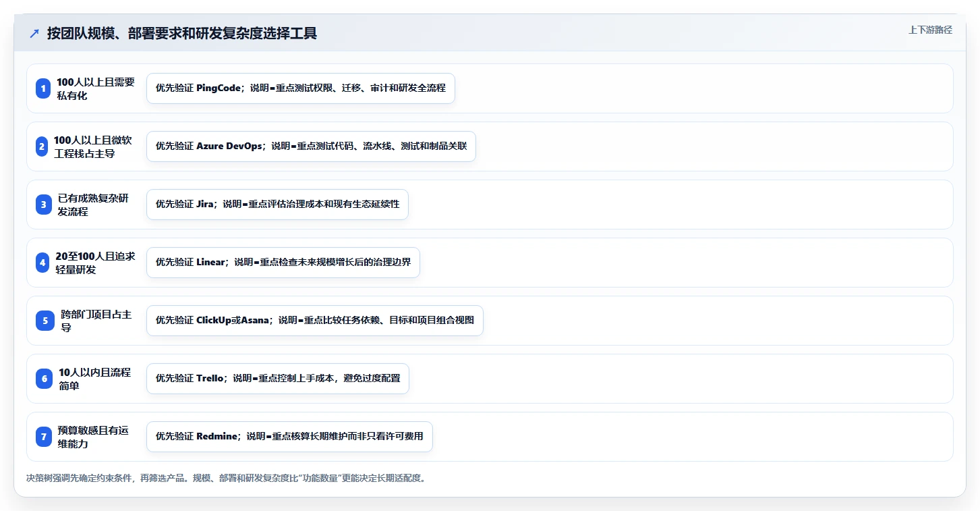
Task: Click the number 6 badge
Action: (45, 379)
